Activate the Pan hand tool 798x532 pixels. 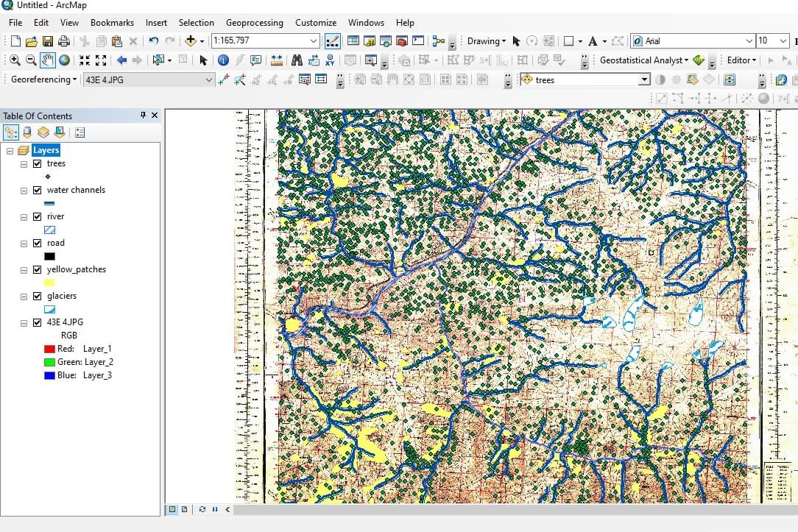click(x=47, y=60)
